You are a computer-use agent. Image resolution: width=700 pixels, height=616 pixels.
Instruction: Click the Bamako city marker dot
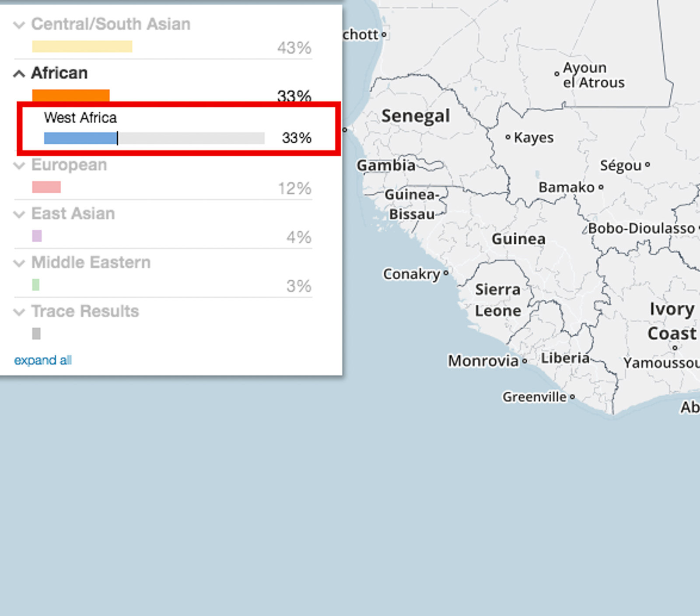[x=601, y=187]
